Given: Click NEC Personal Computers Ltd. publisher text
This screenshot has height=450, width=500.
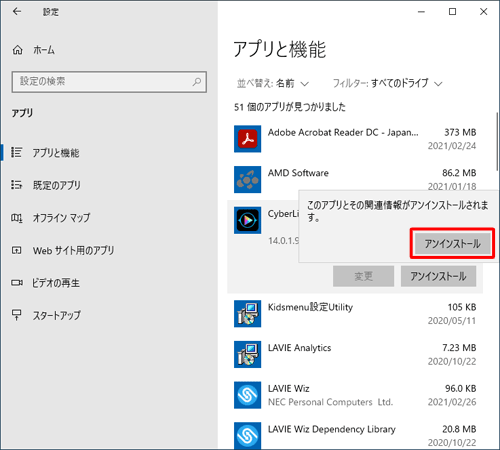Looking at the screenshot, I should pos(331,402).
